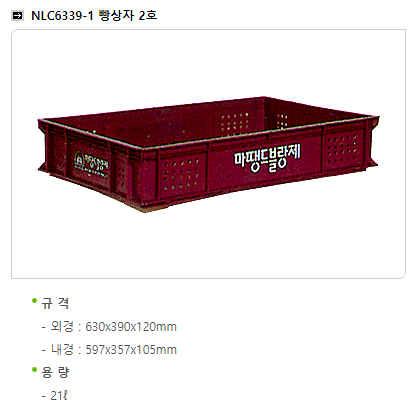Select the NLC6339-1 빵상자 2호 title text
Screen dimensions: 418x414
(94, 15)
